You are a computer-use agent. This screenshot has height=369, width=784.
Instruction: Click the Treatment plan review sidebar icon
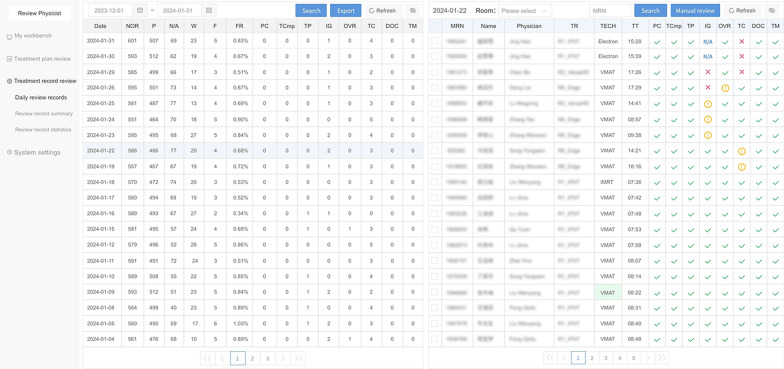tap(10, 59)
